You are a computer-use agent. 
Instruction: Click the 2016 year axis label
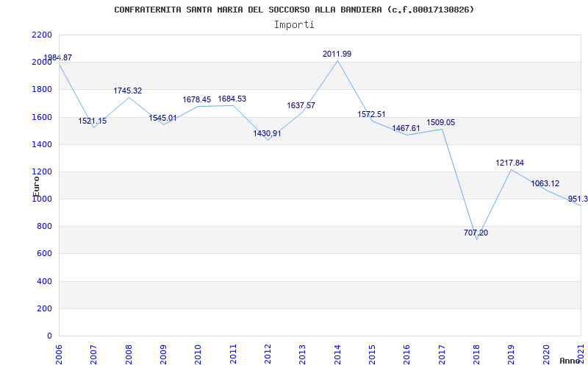click(407, 354)
